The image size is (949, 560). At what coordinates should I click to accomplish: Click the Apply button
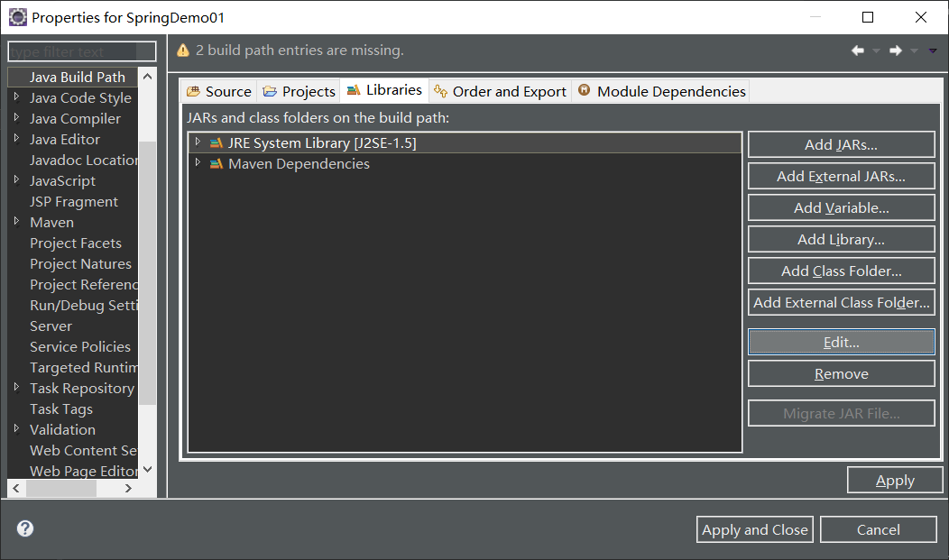coord(895,480)
